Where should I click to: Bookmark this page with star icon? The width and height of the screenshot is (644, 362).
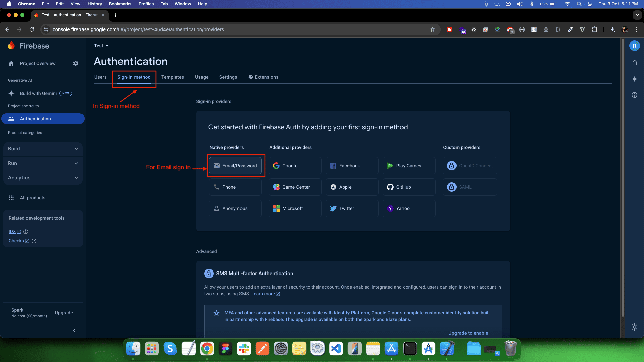(x=433, y=29)
